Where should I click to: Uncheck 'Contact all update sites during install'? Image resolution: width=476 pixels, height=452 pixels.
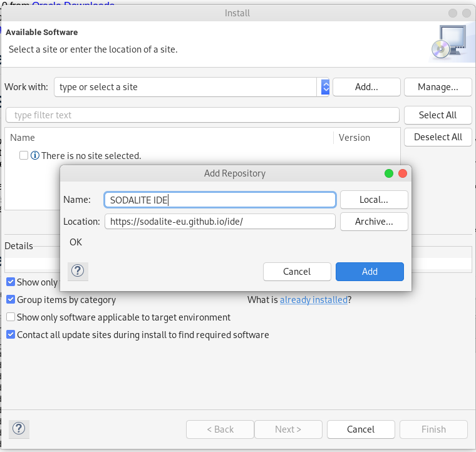(x=11, y=334)
